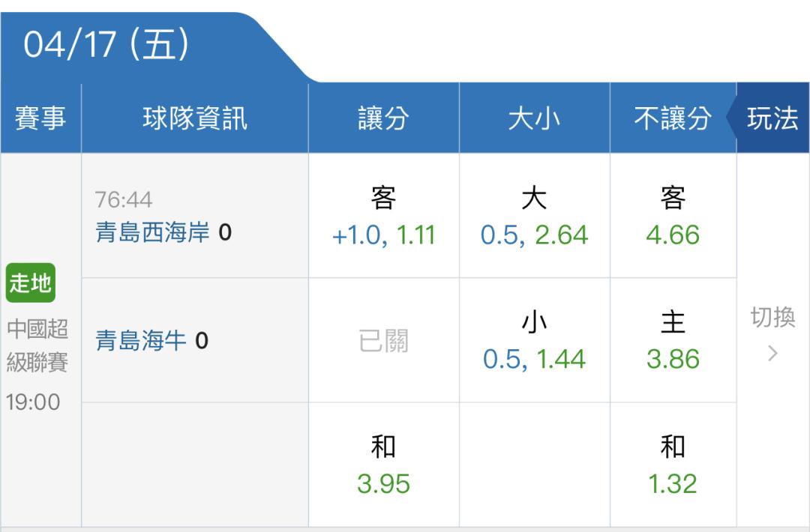The image size is (810, 532).
Task: Open the 中國超級聯賽 league link
Action: [x=37, y=345]
